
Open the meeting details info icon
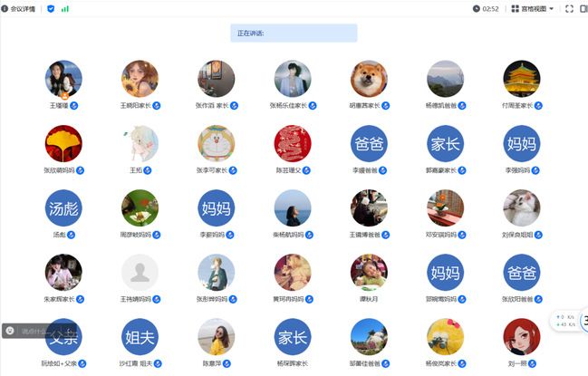click(x=5, y=9)
